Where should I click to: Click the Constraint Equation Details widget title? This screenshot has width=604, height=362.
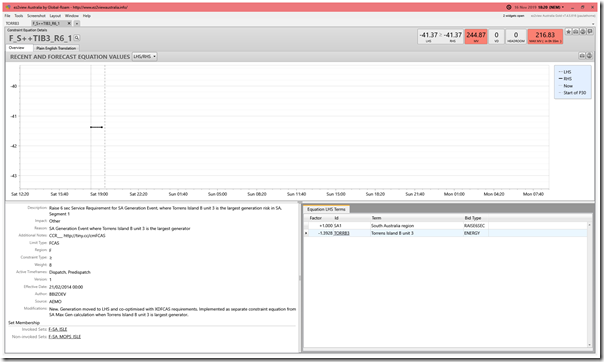(x=27, y=30)
